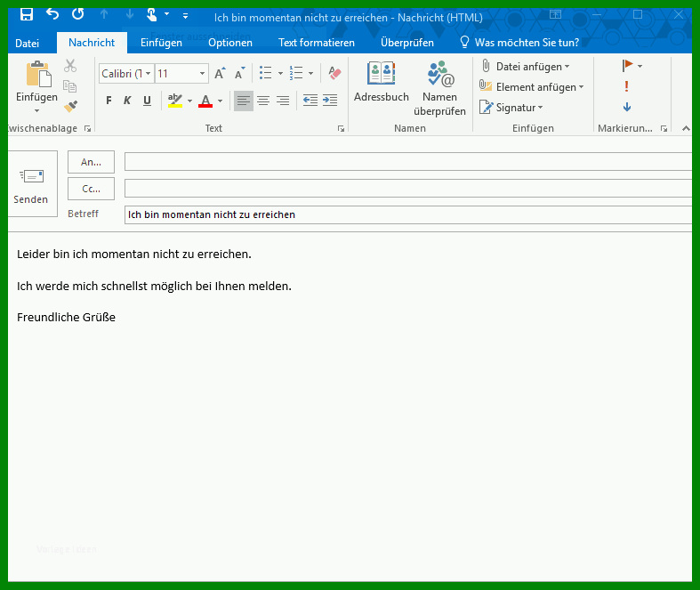This screenshot has height=590, width=700.
Task: Click the Betreff subject field
Action: click(408, 214)
